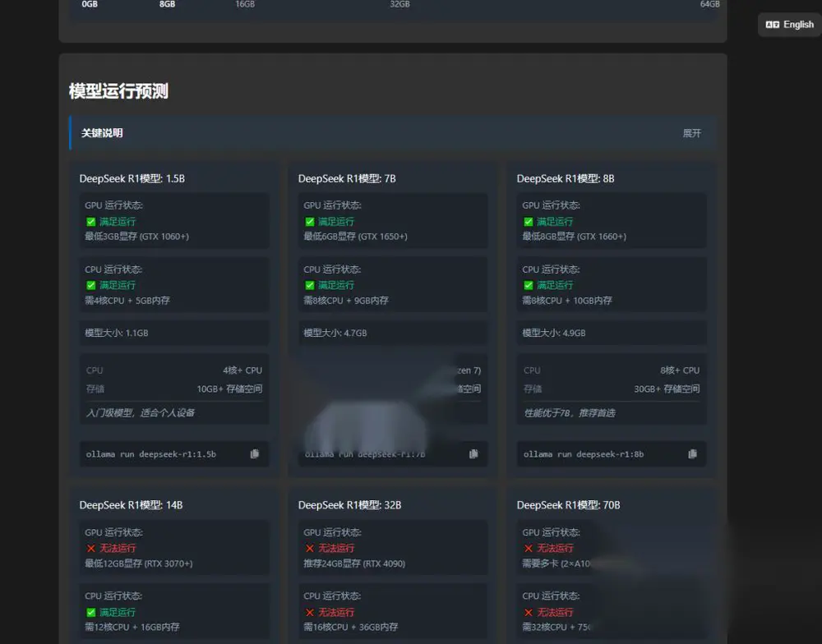Click the note 入门级模型，适合个人设备
This screenshot has width=822, height=644.
(141, 413)
